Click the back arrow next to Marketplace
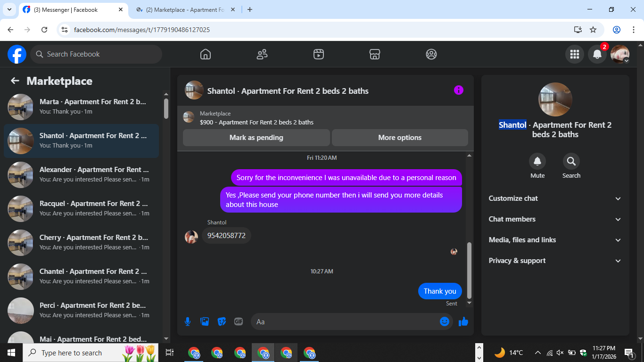 point(15,81)
